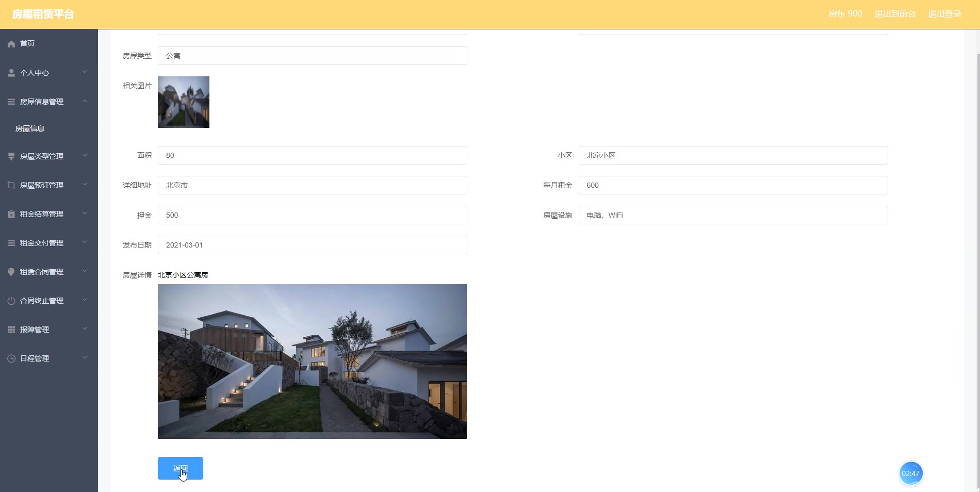This screenshot has width=980, height=492.
Task: Click the 相关图片 small thumbnail
Action: 184,102
